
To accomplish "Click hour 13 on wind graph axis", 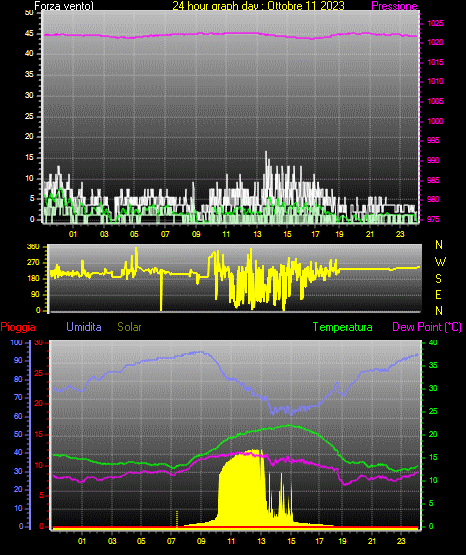I will tap(257, 234).
